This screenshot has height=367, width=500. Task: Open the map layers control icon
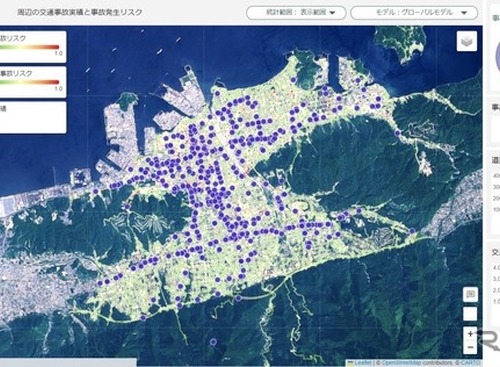(x=467, y=41)
